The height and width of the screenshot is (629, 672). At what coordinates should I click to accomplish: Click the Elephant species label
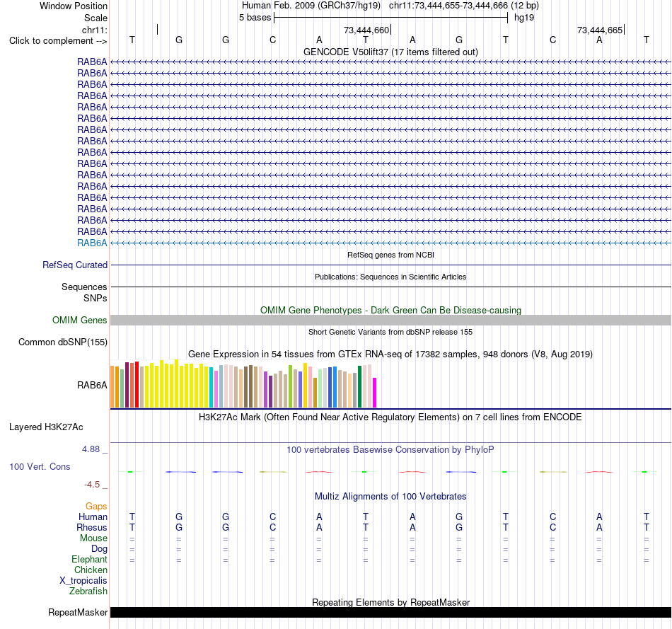point(89,559)
